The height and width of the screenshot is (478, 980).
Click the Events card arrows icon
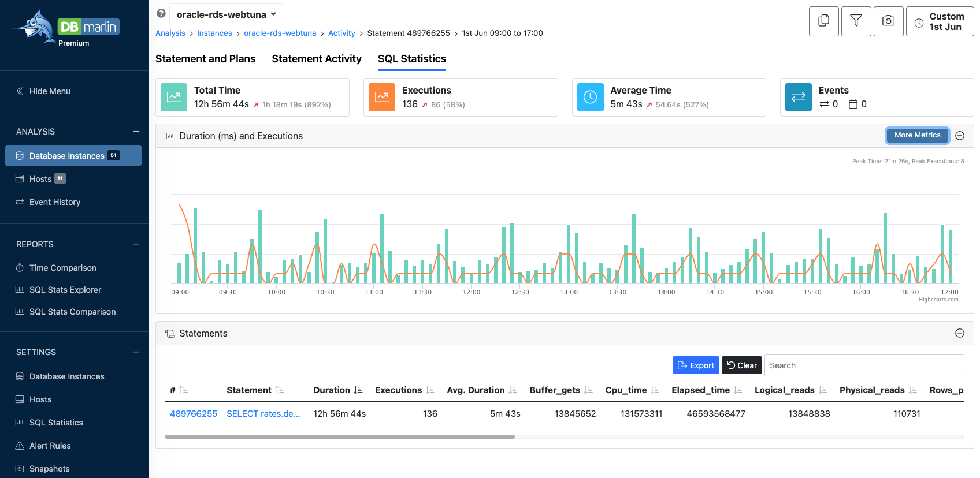point(799,97)
